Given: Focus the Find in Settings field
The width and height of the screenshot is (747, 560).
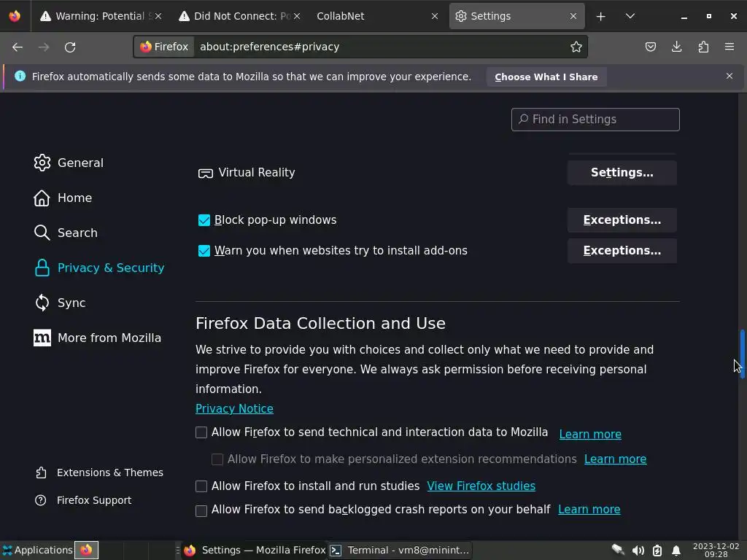Looking at the screenshot, I should point(595,120).
